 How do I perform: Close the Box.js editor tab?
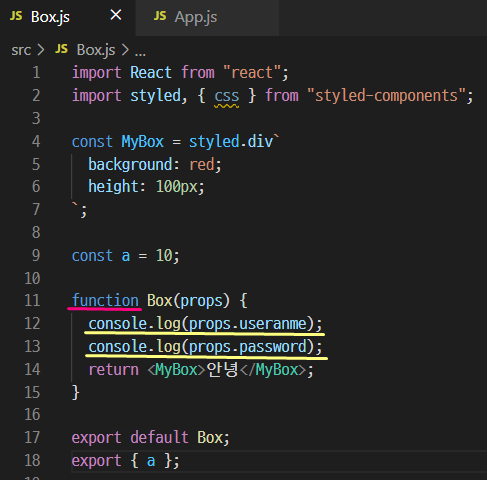coord(116,15)
